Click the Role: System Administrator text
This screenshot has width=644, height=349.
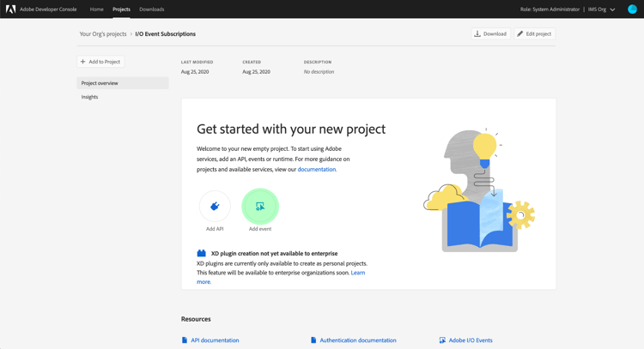[550, 9]
